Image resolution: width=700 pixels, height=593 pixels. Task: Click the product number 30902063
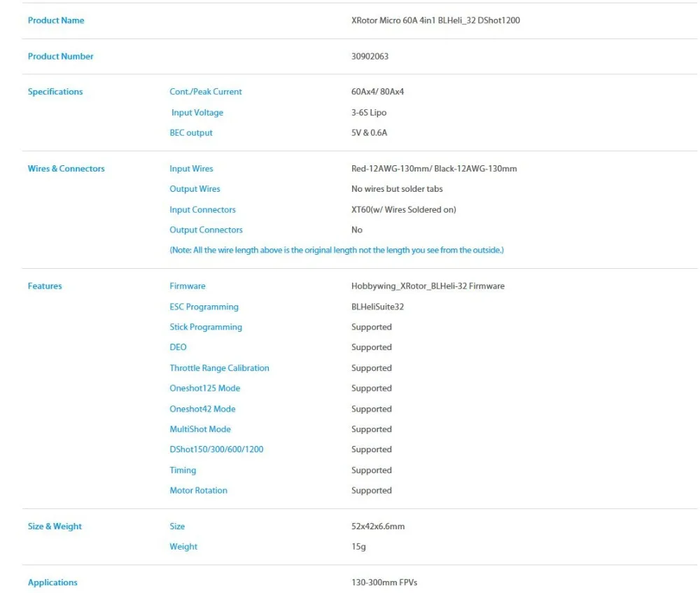pyautogui.click(x=370, y=56)
